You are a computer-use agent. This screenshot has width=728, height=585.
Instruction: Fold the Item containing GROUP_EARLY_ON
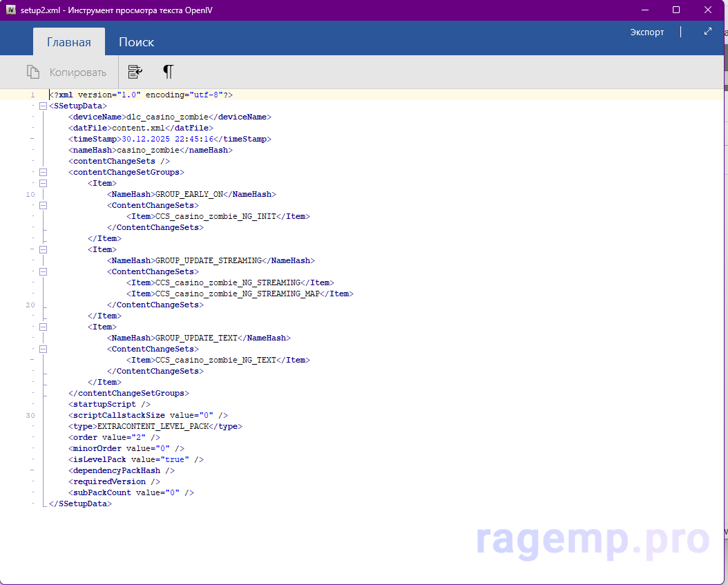coord(43,183)
